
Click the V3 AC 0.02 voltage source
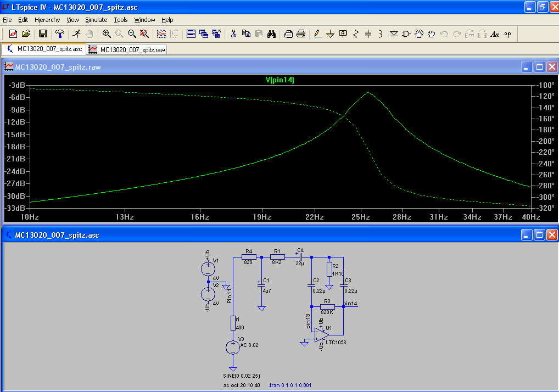click(233, 348)
